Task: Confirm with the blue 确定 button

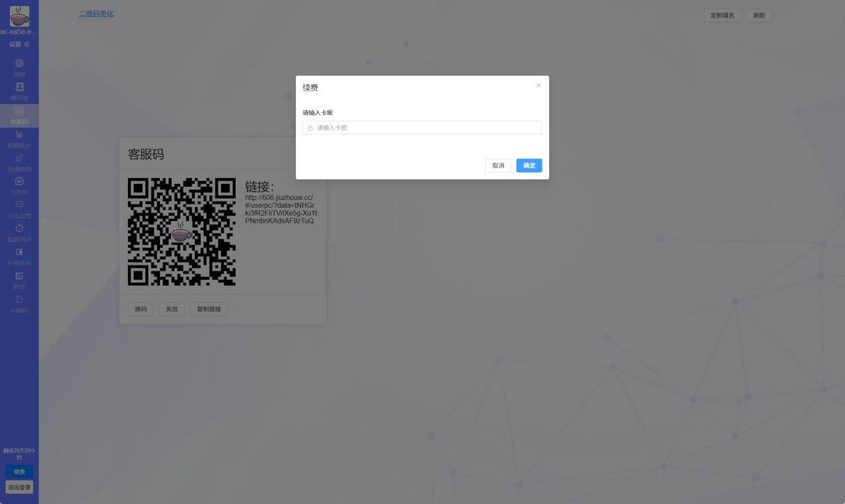Action: click(x=529, y=166)
